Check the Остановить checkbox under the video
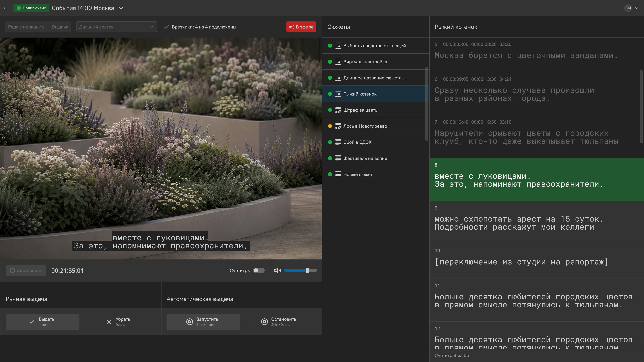Viewport: 644px width, 362px height. pos(12,270)
